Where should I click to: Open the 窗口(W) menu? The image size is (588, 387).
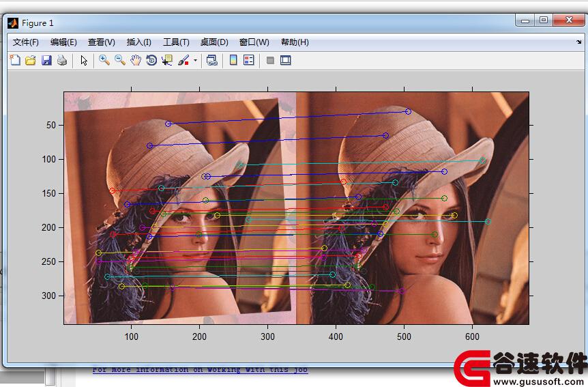point(254,42)
